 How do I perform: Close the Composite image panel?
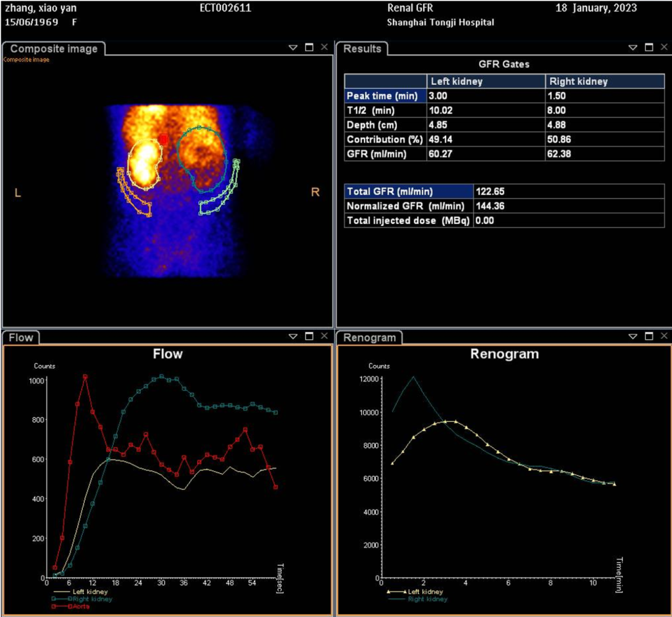click(x=324, y=47)
